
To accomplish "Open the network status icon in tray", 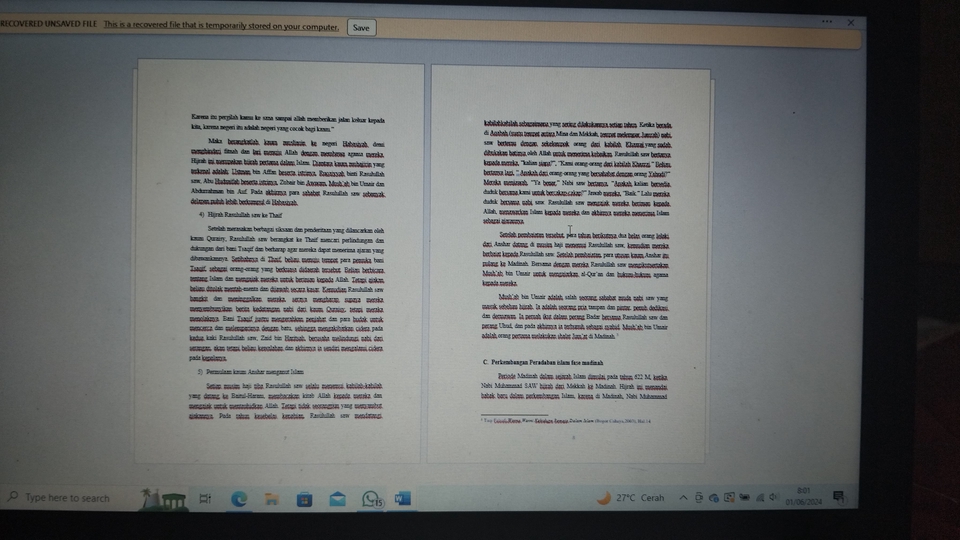I will (760, 498).
